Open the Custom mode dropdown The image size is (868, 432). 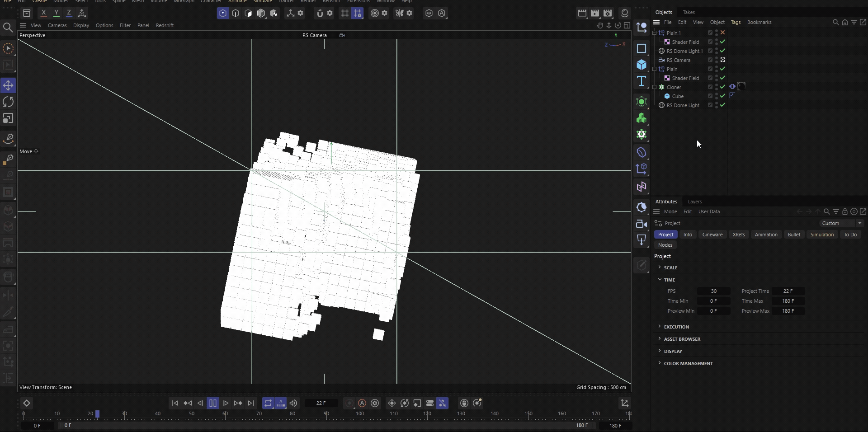click(x=842, y=223)
